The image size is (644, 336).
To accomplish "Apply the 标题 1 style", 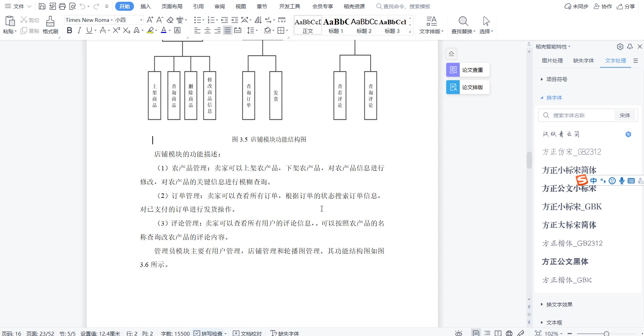I will click(x=336, y=25).
